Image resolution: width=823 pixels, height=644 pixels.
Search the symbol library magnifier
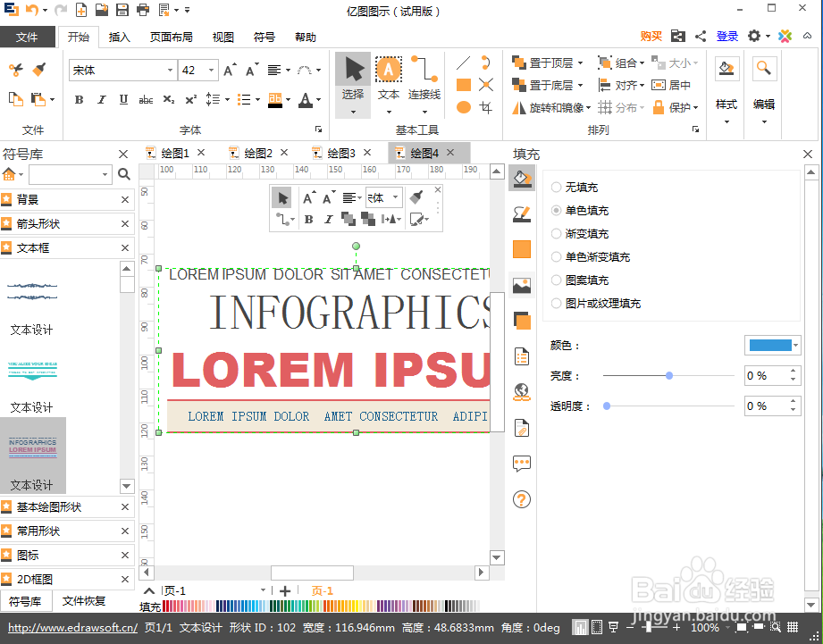tap(124, 174)
